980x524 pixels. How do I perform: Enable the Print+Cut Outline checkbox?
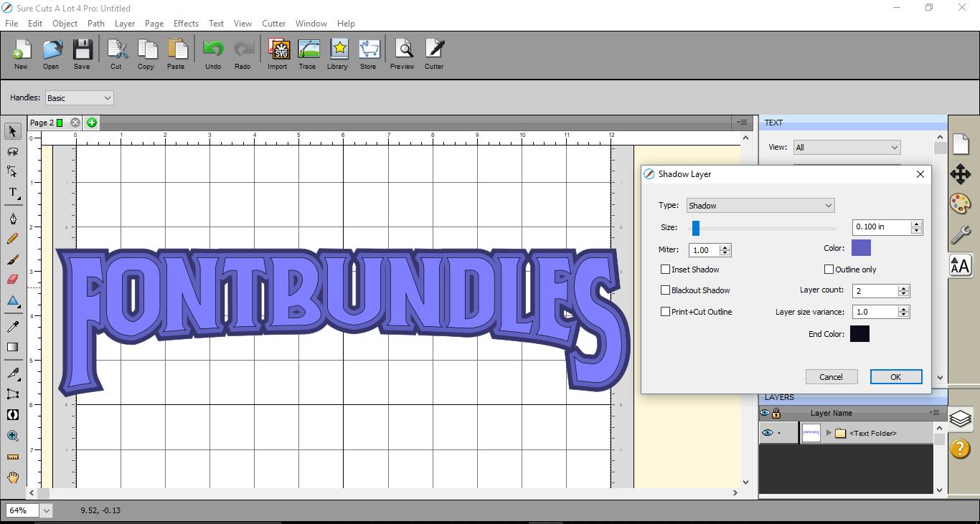[x=665, y=312]
